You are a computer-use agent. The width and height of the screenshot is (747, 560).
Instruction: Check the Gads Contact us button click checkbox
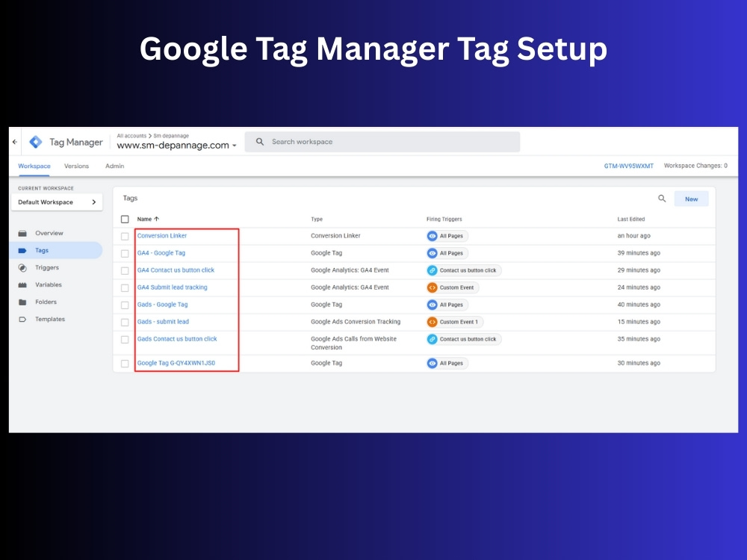(125, 340)
